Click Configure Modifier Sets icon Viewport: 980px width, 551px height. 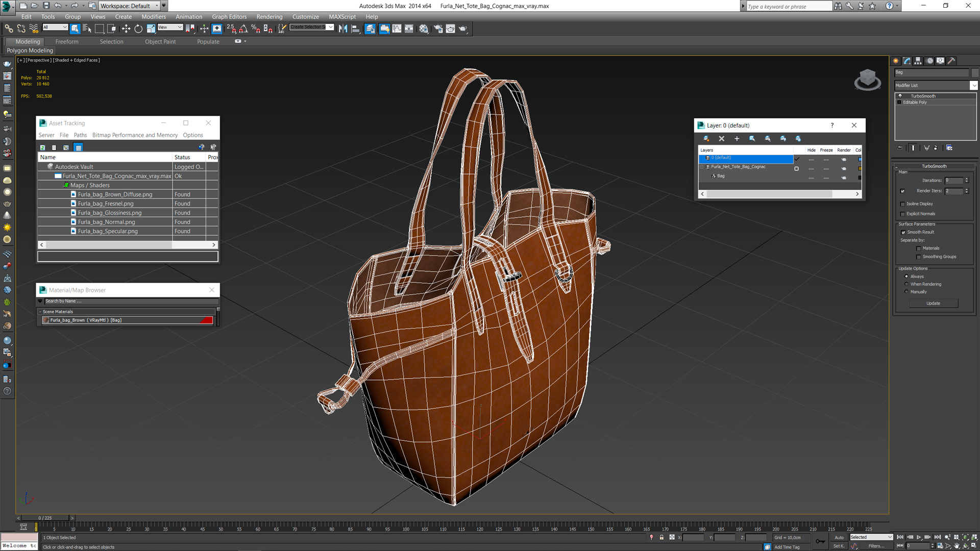949,147
